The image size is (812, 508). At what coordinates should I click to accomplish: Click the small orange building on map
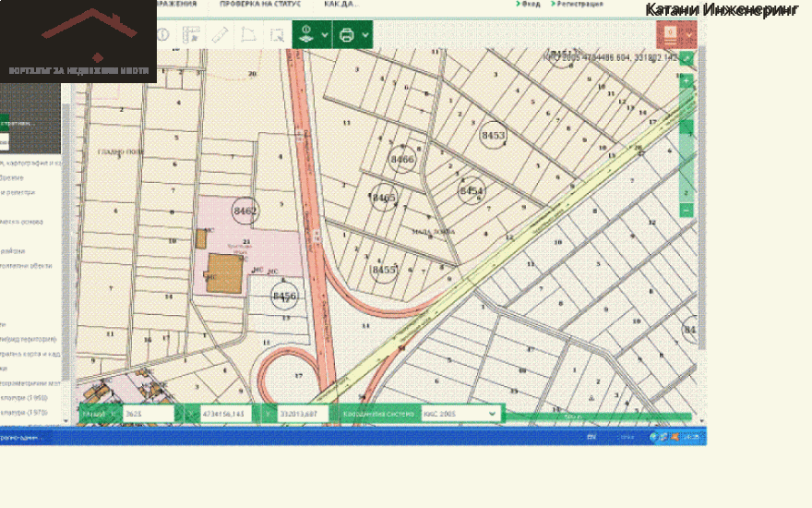pyautogui.click(x=201, y=239)
